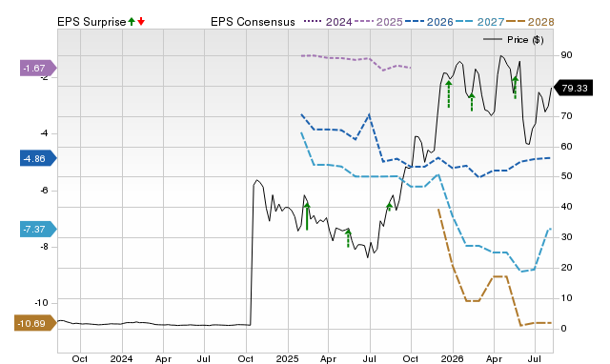Click the 60 price axis label
610x364 pixels.
point(566,146)
